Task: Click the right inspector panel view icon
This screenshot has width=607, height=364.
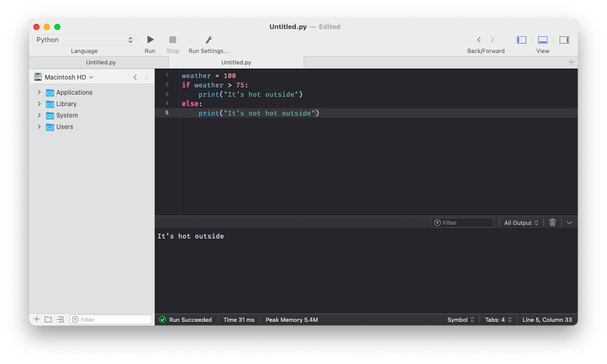Action: [x=564, y=40]
